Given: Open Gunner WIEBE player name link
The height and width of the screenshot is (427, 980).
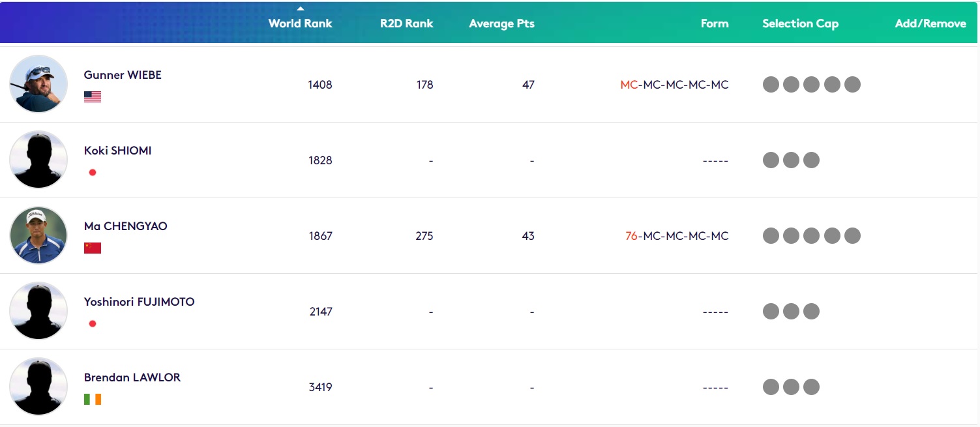Looking at the screenshot, I should (123, 75).
